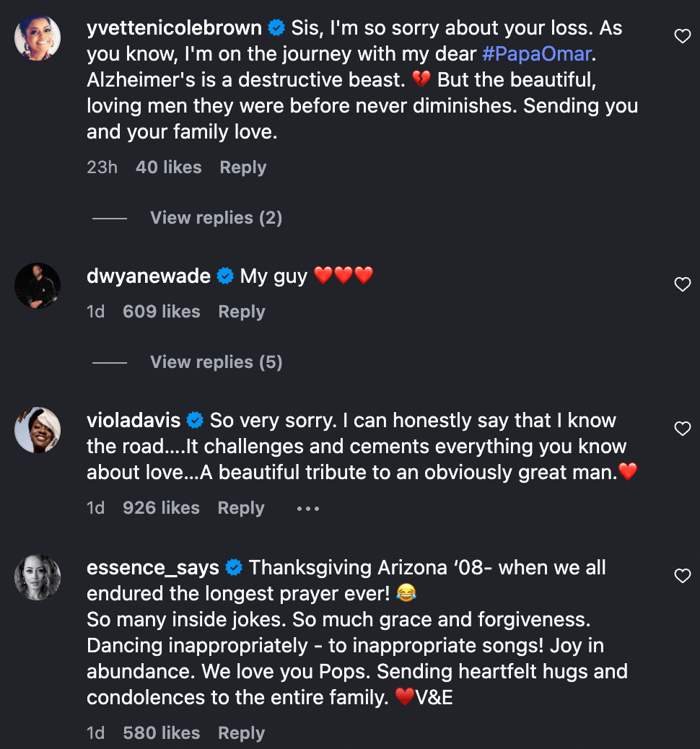Visit the yvettenicolebrown username link
This screenshot has width=700, height=749.
click(x=174, y=28)
